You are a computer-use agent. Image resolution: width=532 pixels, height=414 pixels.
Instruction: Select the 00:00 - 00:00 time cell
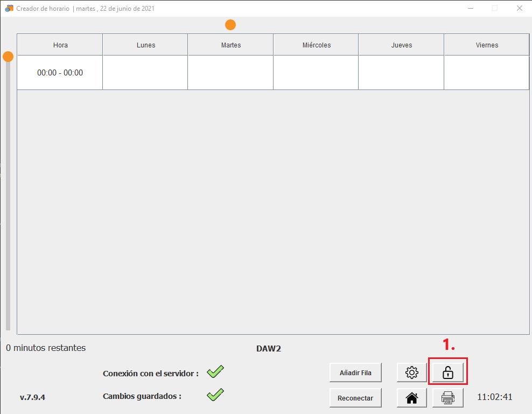(x=60, y=73)
